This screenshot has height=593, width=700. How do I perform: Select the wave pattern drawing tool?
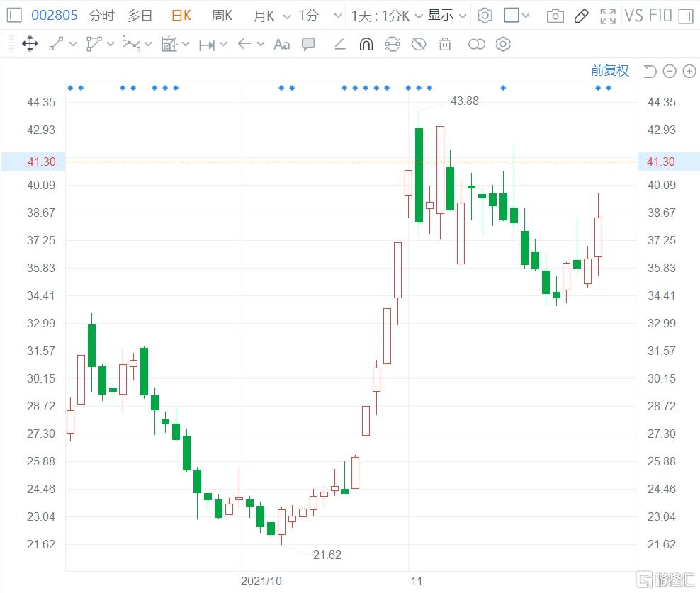(131, 44)
